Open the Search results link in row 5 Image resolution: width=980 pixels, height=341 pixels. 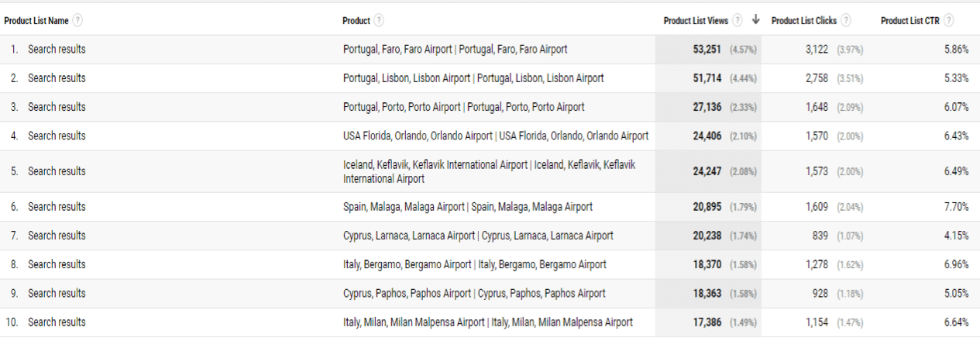coord(57,171)
